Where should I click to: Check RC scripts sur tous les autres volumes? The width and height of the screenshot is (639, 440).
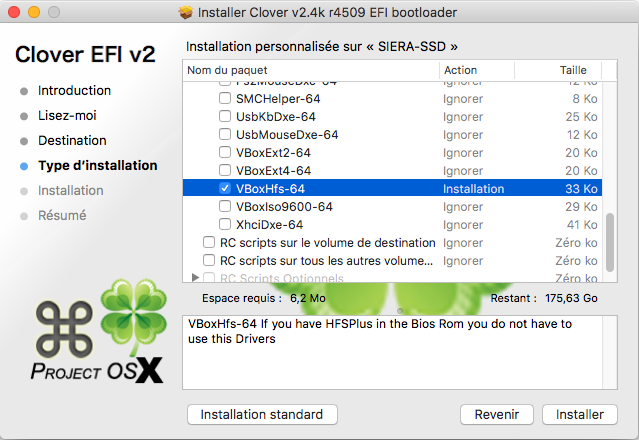pyautogui.click(x=209, y=260)
